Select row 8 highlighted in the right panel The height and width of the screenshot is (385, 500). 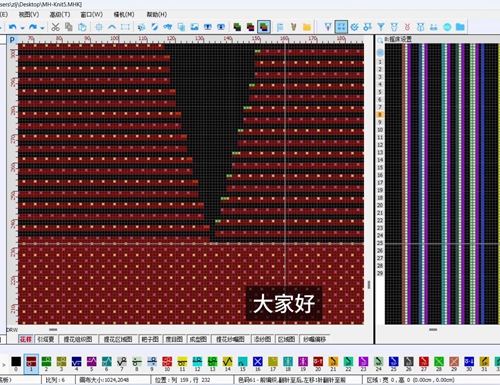tap(380, 115)
